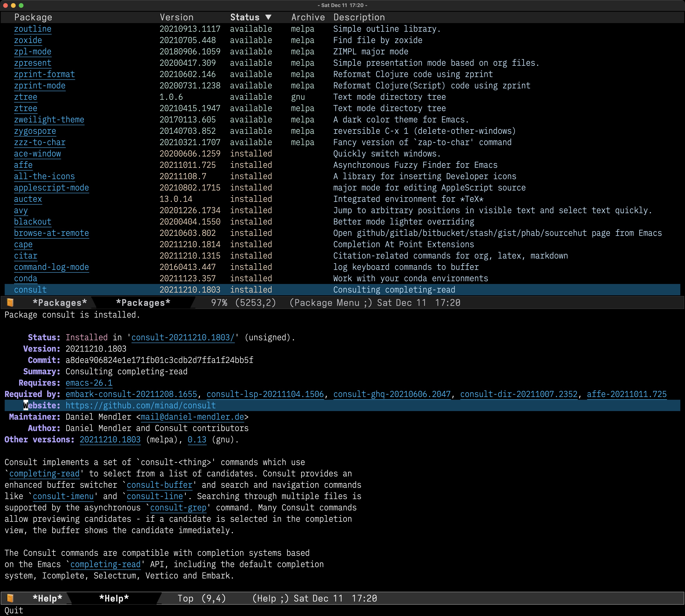Open the conda package link

pyautogui.click(x=25, y=278)
